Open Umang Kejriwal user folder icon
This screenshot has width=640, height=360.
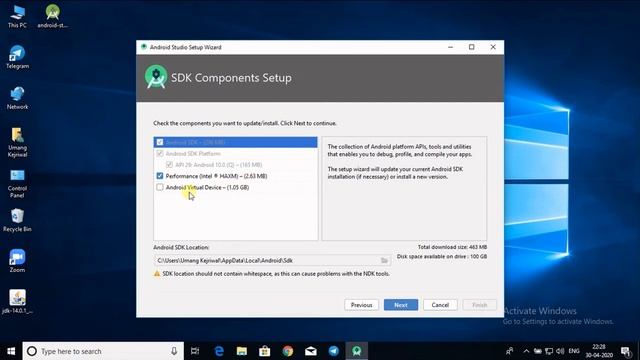click(x=17, y=142)
